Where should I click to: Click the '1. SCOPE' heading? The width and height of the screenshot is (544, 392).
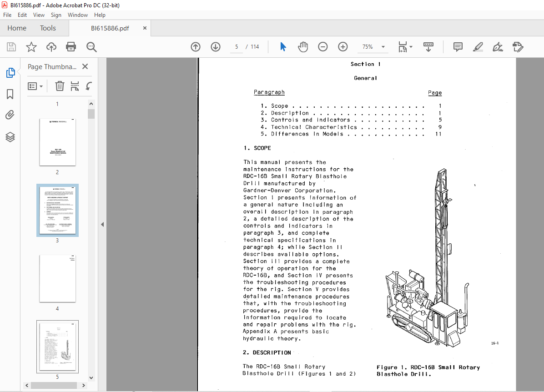pos(257,148)
